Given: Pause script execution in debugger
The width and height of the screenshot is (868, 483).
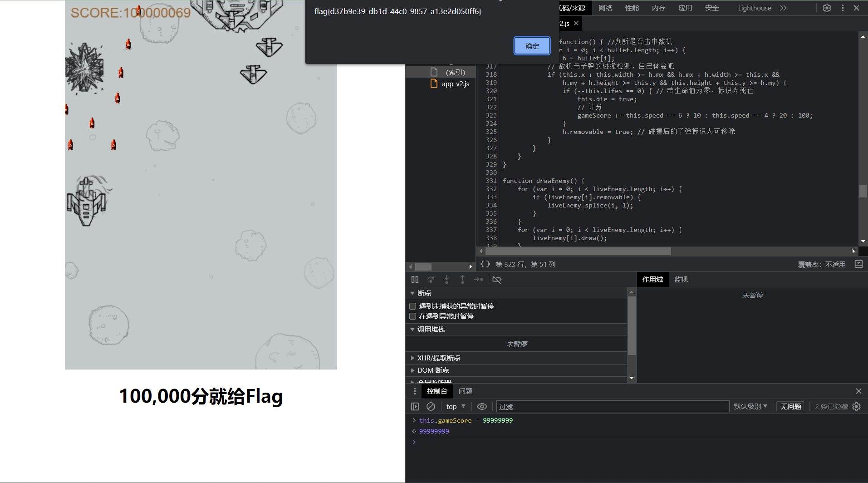Looking at the screenshot, I should tap(415, 280).
